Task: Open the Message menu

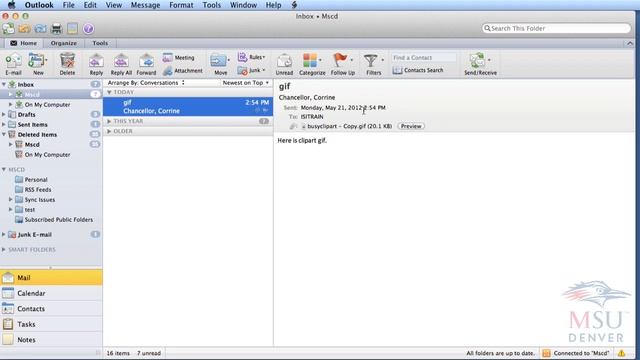Action: coord(145,5)
